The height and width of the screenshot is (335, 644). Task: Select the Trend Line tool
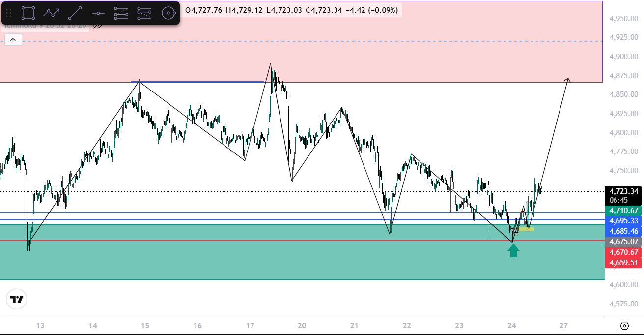75,13
